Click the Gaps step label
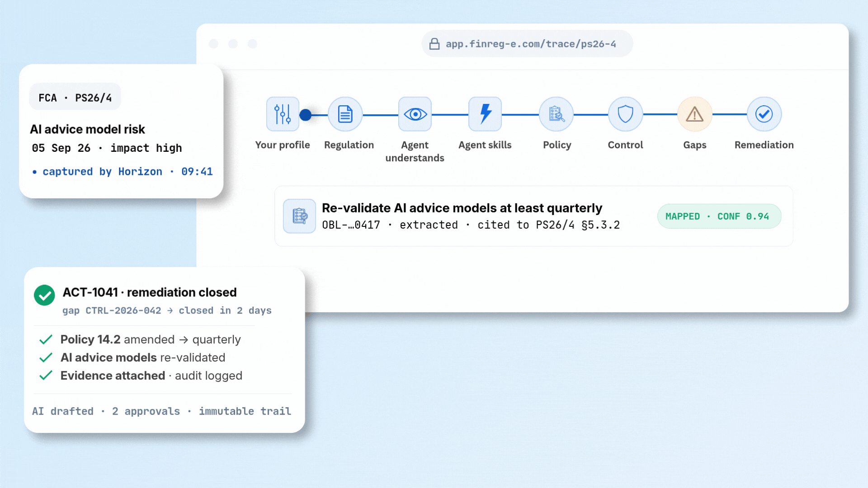The image size is (868, 488). (x=695, y=145)
